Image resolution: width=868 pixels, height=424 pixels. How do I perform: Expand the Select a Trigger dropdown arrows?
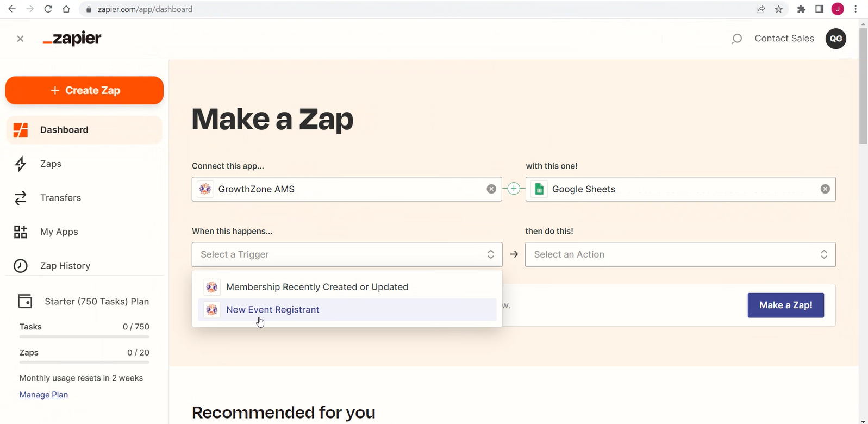[491, 254]
